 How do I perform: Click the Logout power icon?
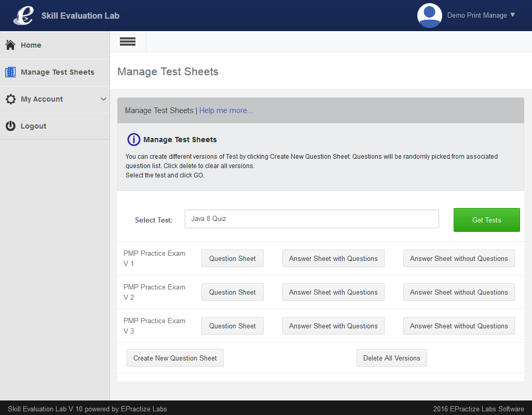point(10,126)
